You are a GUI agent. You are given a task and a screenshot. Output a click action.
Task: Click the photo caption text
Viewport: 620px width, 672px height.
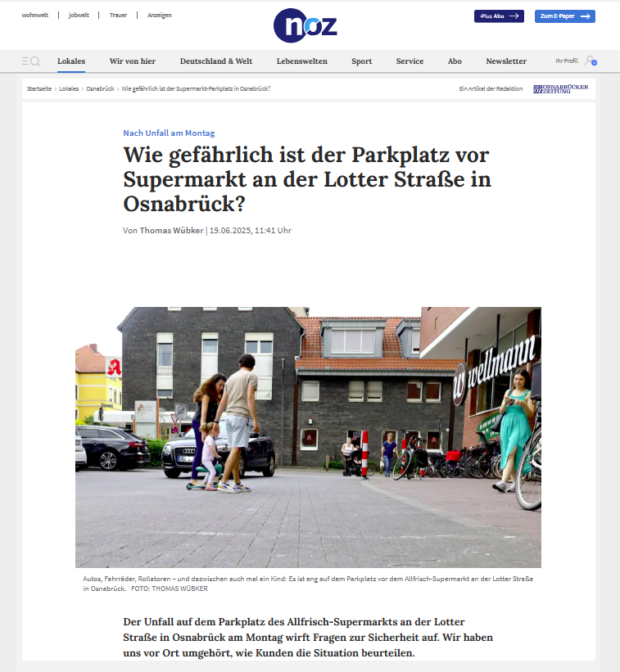[308, 584]
